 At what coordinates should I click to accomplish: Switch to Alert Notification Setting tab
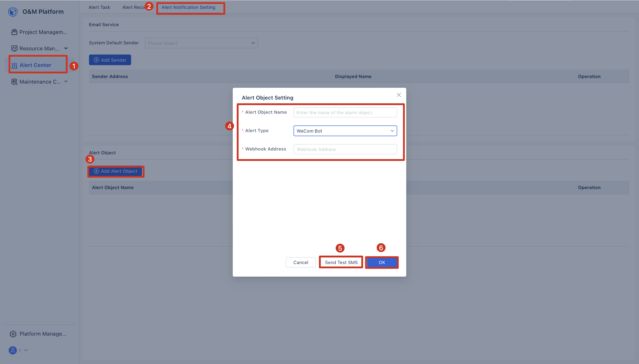tap(188, 7)
